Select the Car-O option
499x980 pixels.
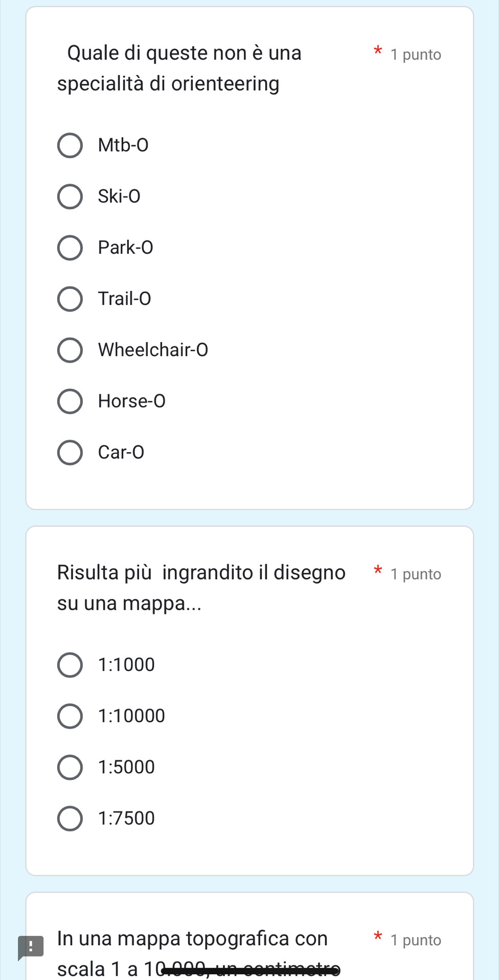pos(70,452)
